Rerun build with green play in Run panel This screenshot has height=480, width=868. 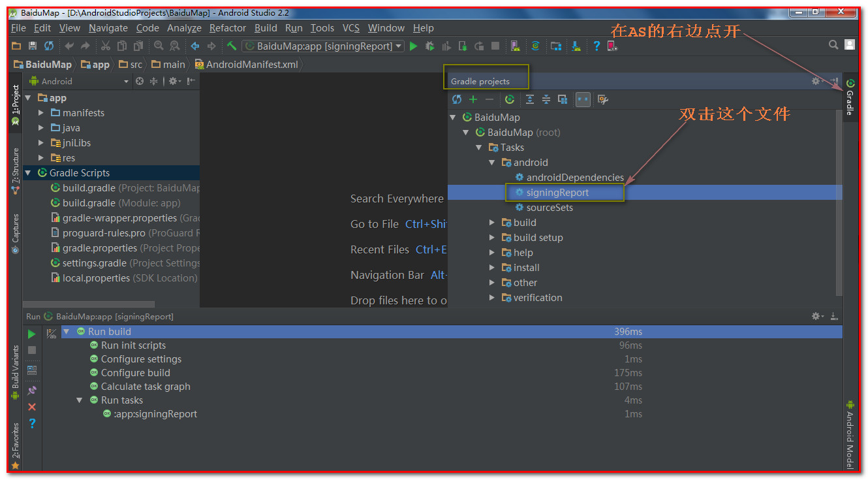click(31, 334)
